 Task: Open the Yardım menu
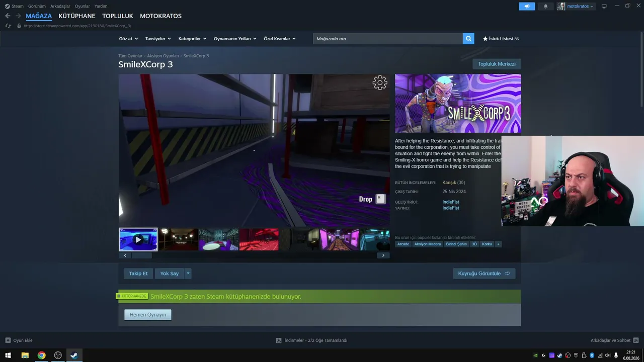(x=101, y=6)
